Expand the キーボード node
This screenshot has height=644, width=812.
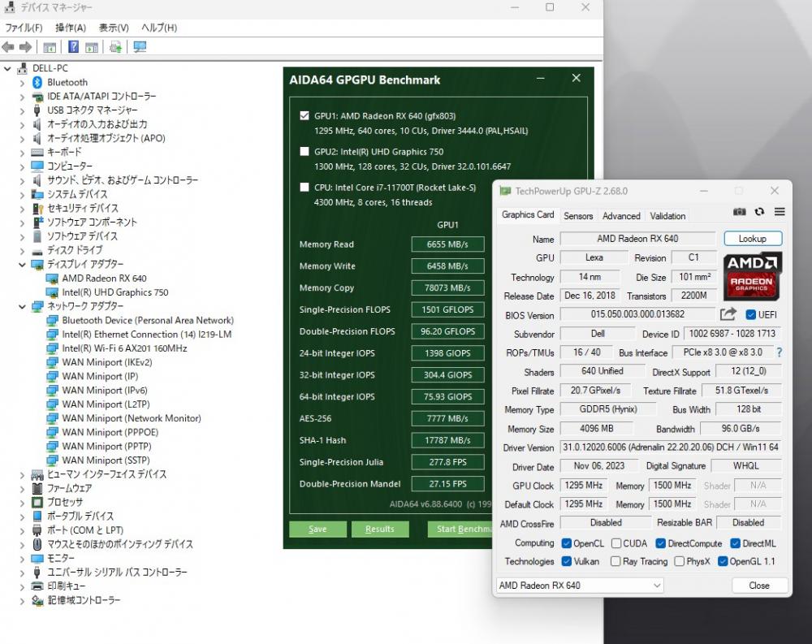coord(22,153)
